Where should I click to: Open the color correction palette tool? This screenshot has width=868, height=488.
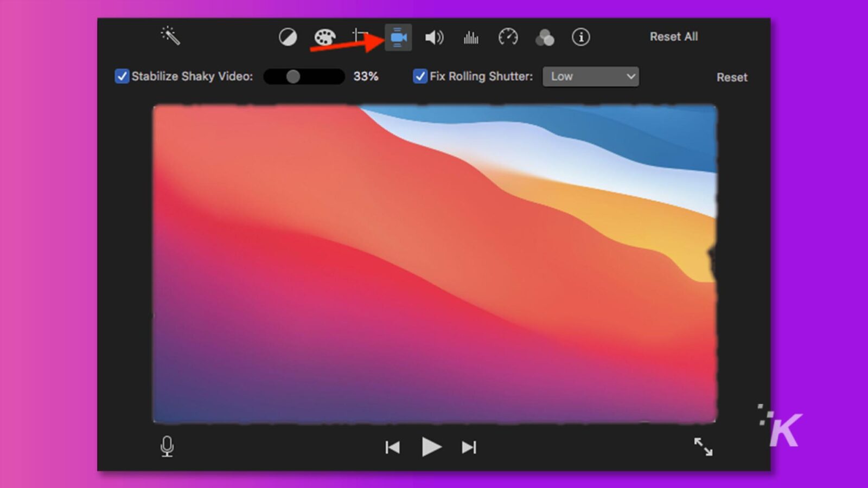click(x=325, y=37)
